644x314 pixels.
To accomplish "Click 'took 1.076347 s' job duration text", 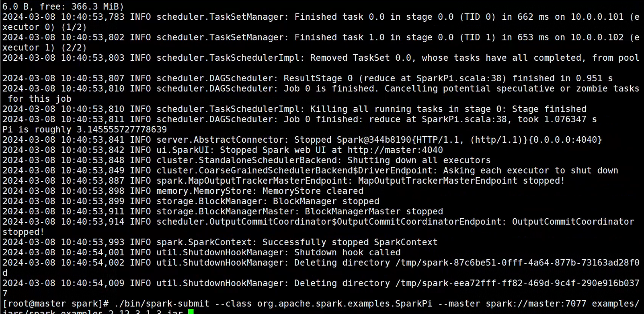I will tap(557, 119).
